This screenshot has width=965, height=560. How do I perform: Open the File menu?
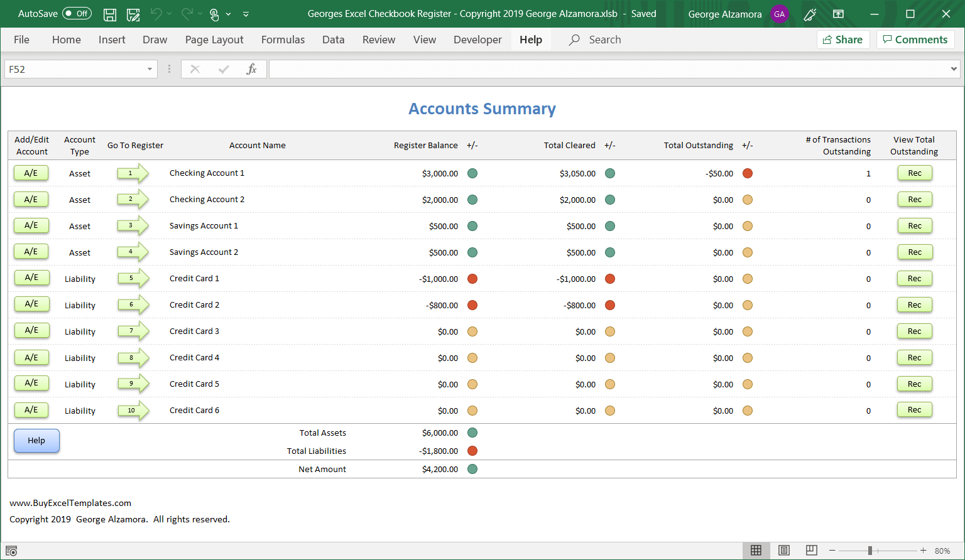coord(21,40)
